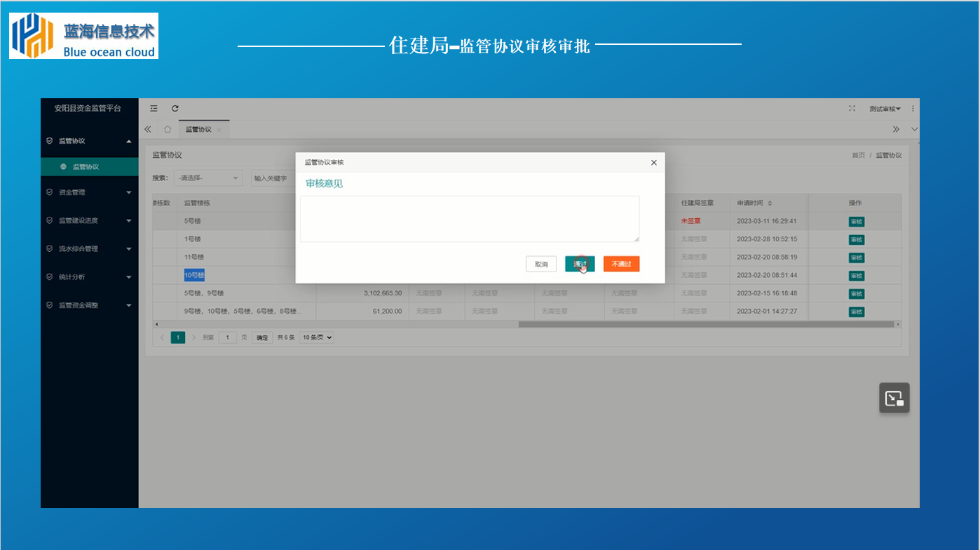The height and width of the screenshot is (550, 980).
Task: Click the 不通过 (reject) button
Action: click(621, 264)
